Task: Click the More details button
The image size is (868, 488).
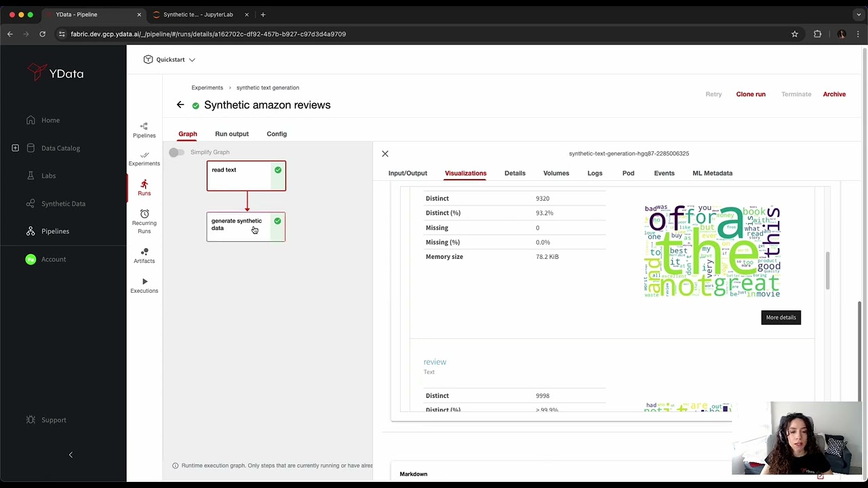Action: coord(781,317)
